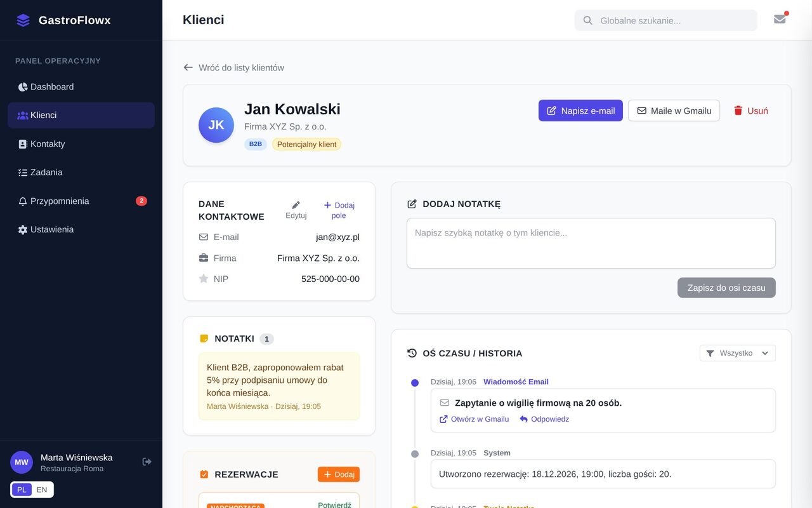
Task: Add a reservation with the orange Dodaj button
Action: [x=339, y=474]
